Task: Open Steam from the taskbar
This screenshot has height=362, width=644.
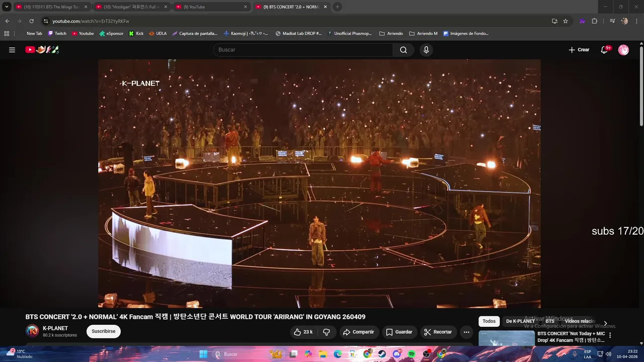Action: coord(382,354)
